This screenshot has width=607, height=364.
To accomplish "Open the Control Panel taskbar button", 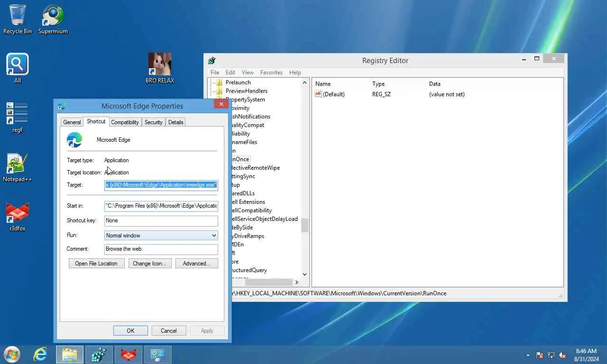I will click(157, 355).
